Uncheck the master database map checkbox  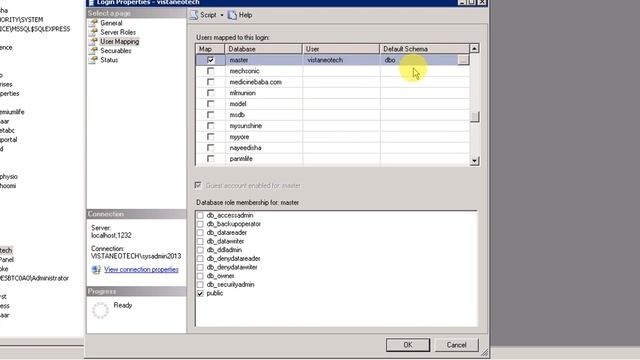click(x=211, y=60)
